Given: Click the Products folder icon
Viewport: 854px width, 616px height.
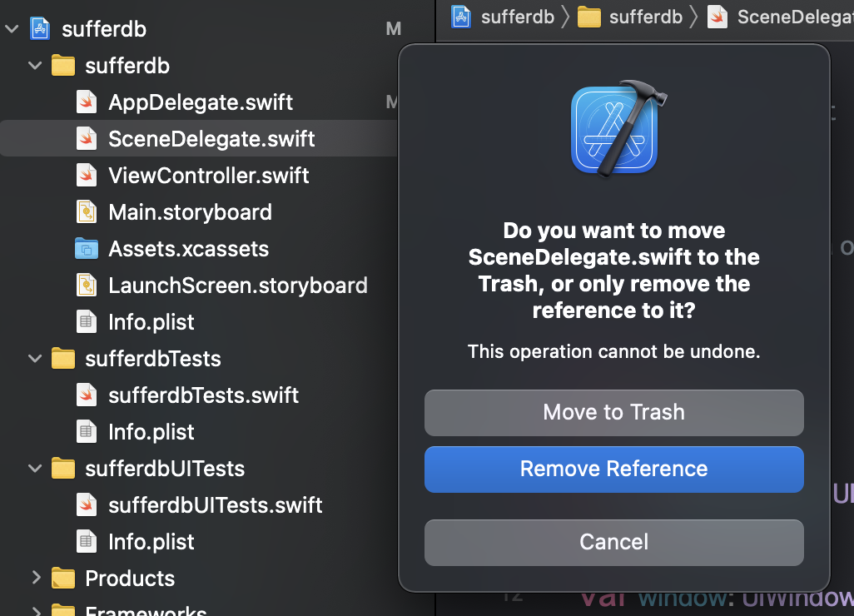Looking at the screenshot, I should (63, 578).
